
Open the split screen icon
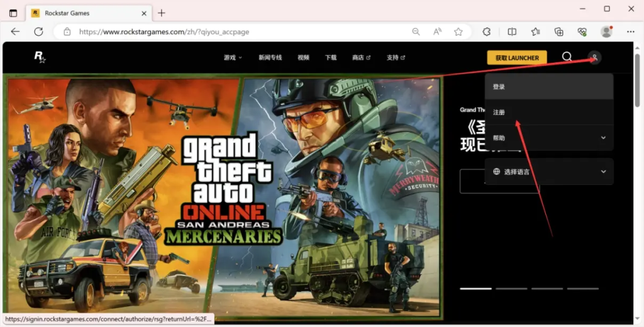pyautogui.click(x=512, y=31)
